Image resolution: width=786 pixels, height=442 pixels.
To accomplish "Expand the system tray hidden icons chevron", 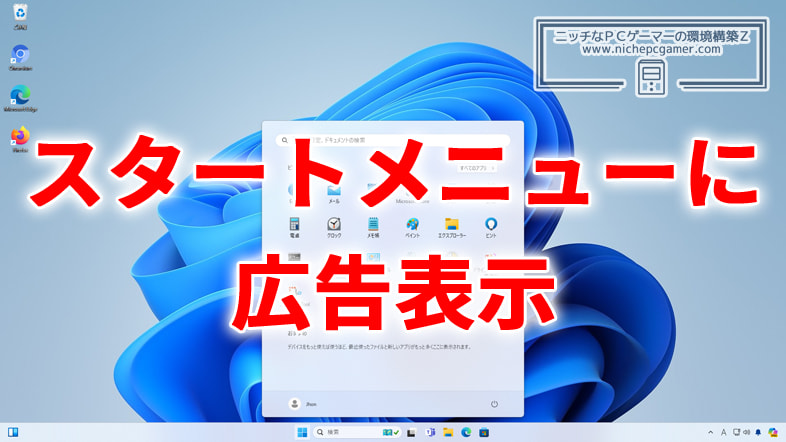I will coord(710,432).
